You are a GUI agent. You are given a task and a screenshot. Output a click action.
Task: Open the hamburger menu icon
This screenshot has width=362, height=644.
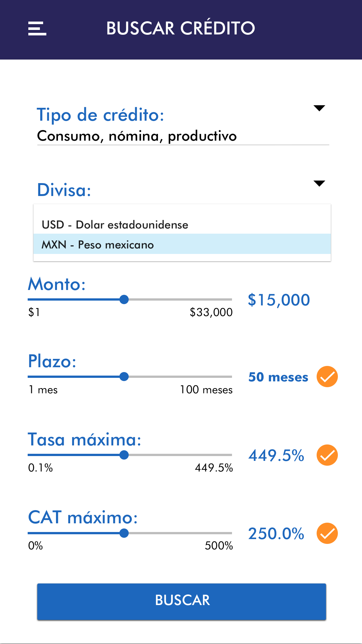pyautogui.click(x=37, y=28)
